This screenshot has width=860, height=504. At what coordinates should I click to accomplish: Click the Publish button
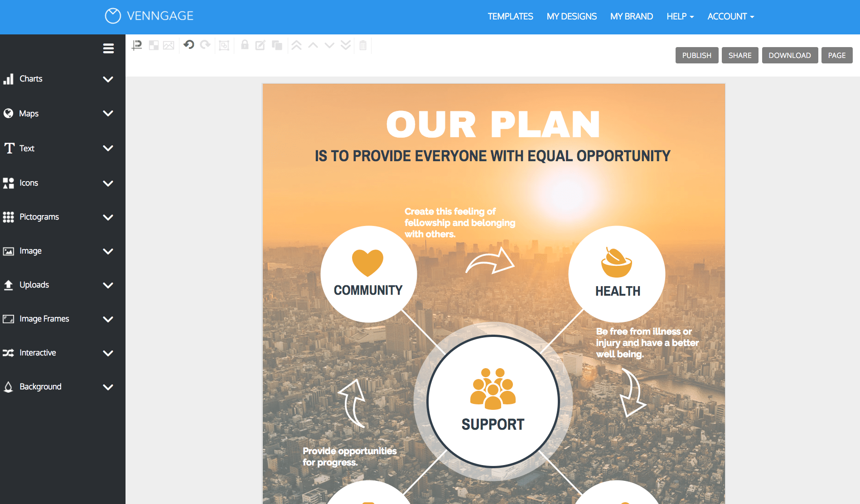click(697, 55)
